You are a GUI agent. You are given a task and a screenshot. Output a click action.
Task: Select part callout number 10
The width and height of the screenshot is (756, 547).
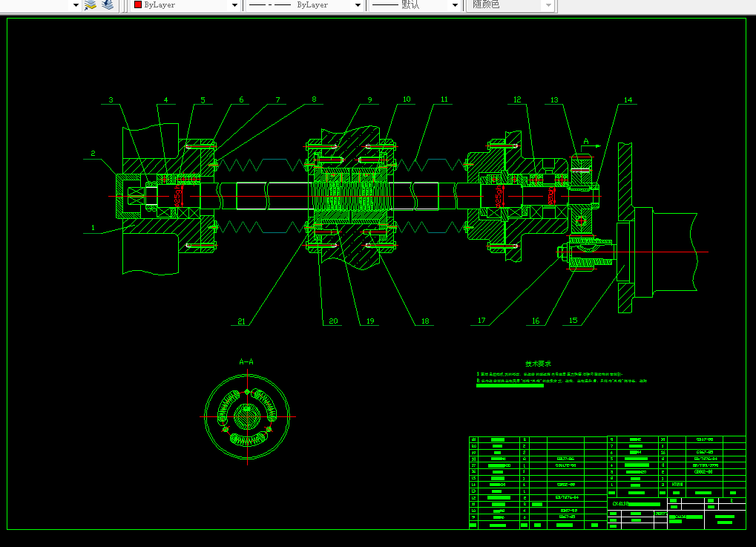407,99
